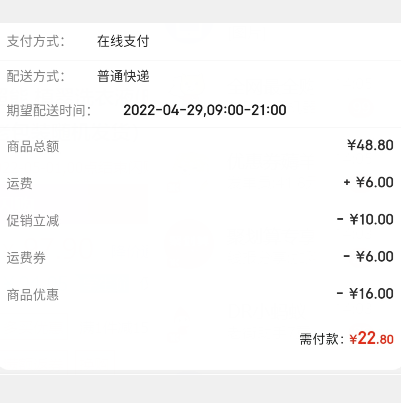Screen dimensions: 401x403
Task: Open the 配送方式 row
Action: pyautogui.click(x=200, y=76)
